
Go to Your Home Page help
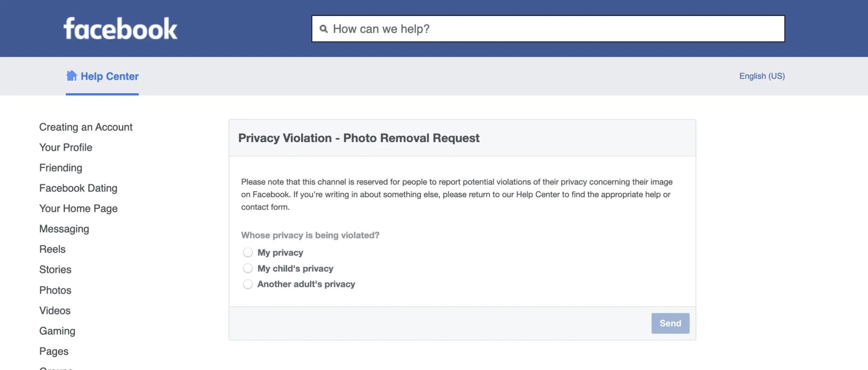point(78,209)
